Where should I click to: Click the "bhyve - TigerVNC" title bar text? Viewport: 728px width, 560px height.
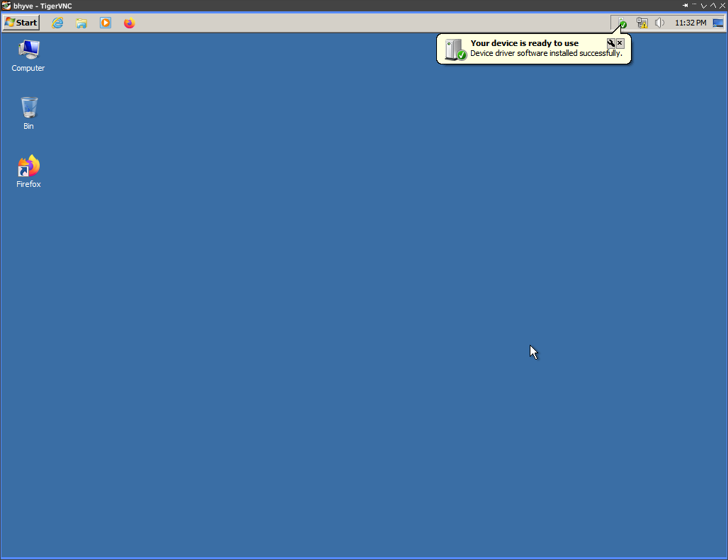tap(42, 6)
